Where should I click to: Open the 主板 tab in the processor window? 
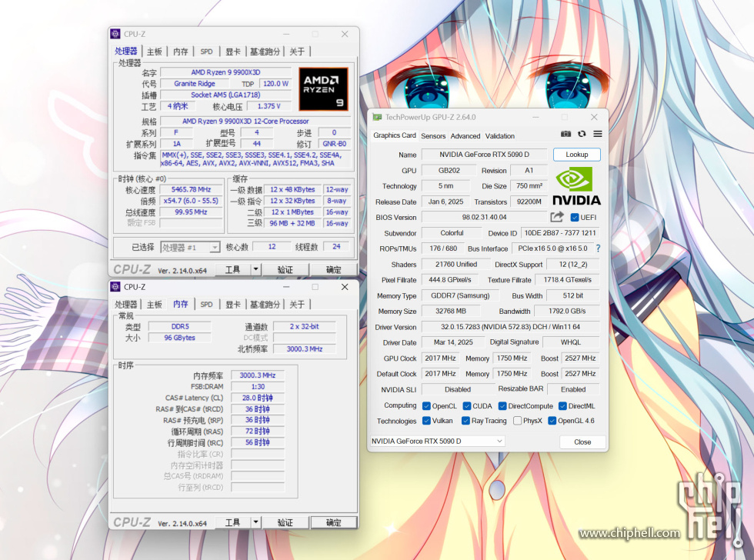click(155, 52)
